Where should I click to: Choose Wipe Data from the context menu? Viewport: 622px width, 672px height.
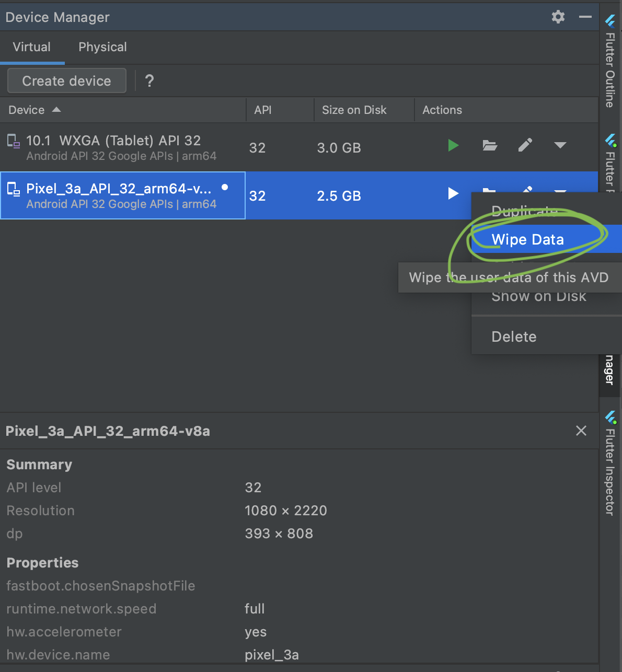(x=546, y=239)
